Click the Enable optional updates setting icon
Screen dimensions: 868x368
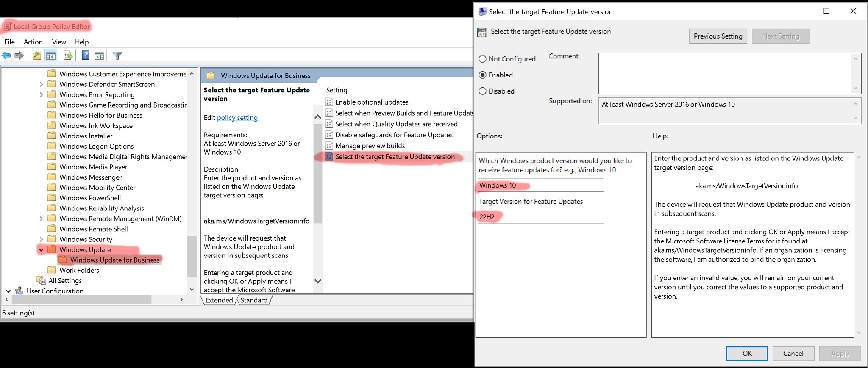click(329, 102)
